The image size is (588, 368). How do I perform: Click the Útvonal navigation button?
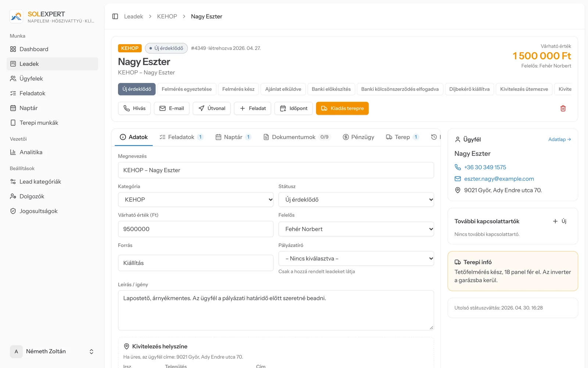point(212,109)
